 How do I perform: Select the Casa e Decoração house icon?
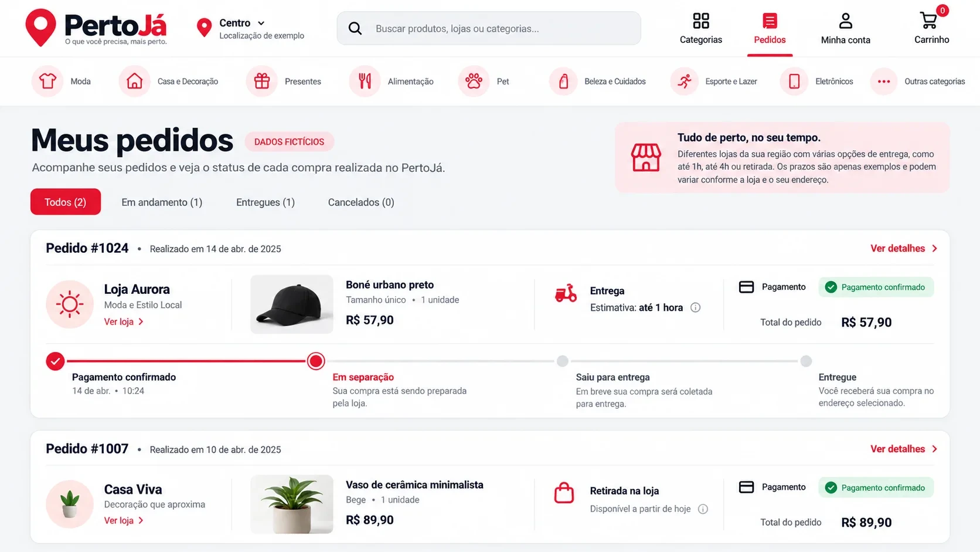tap(134, 81)
